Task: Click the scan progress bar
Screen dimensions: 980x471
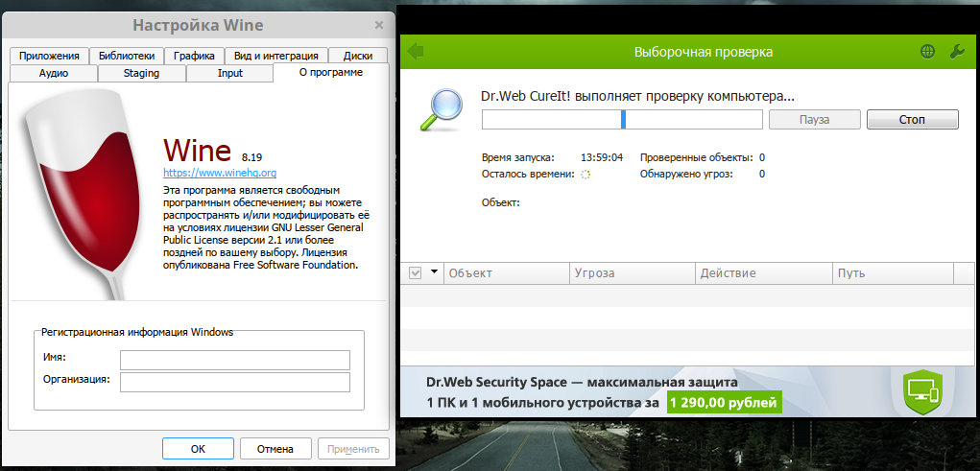Action: (622, 119)
